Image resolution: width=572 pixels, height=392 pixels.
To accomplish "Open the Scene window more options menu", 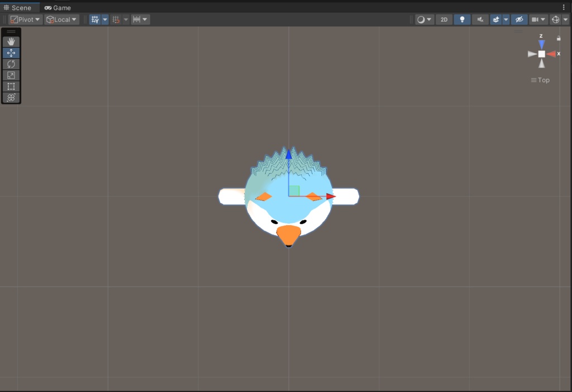I will [x=564, y=7].
